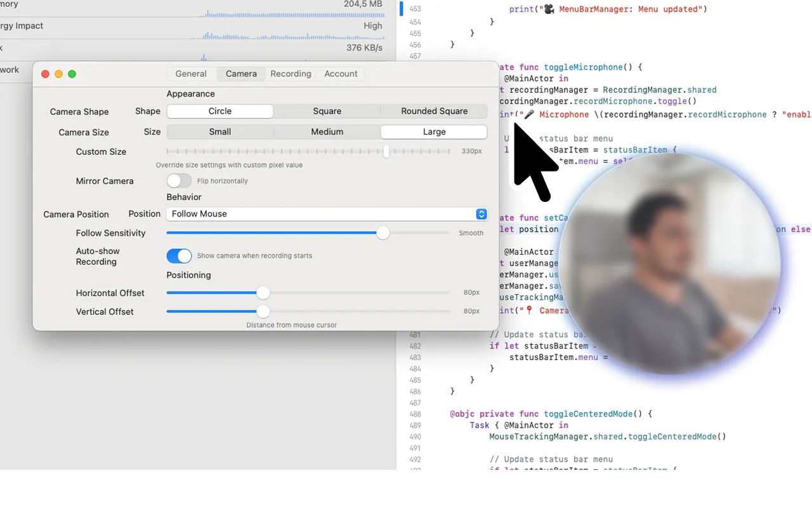Go to the Account settings tab
Screen dimensions: 812x508
(341, 74)
